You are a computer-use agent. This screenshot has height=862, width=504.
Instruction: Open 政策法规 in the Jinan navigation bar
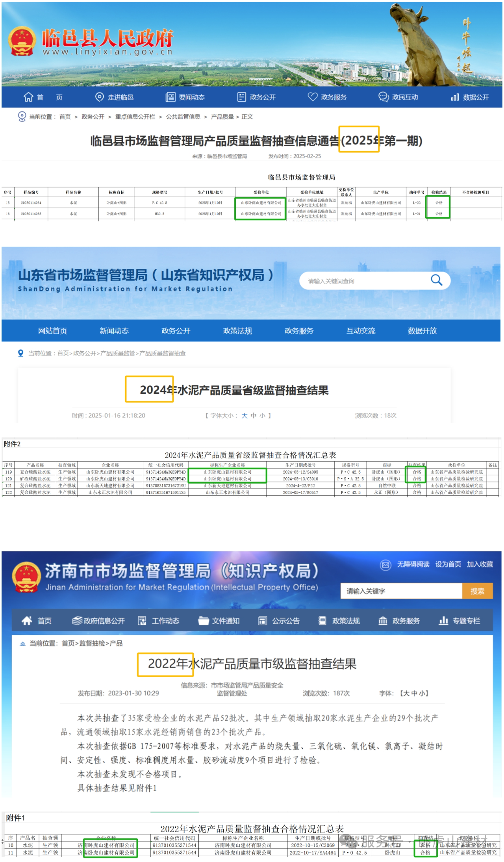(346, 621)
